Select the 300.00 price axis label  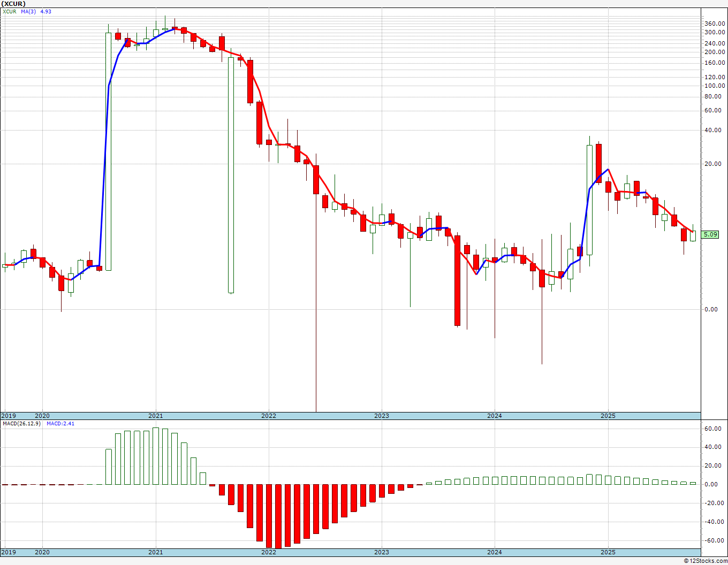click(x=715, y=33)
